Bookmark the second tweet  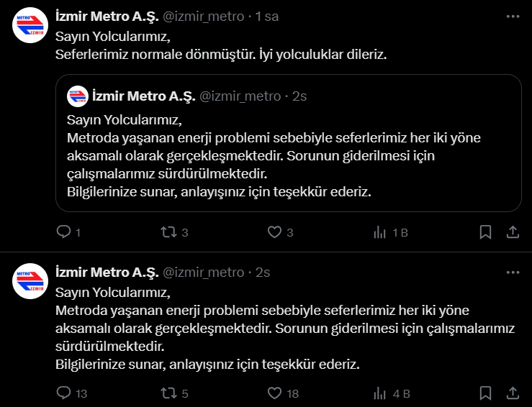tap(485, 393)
